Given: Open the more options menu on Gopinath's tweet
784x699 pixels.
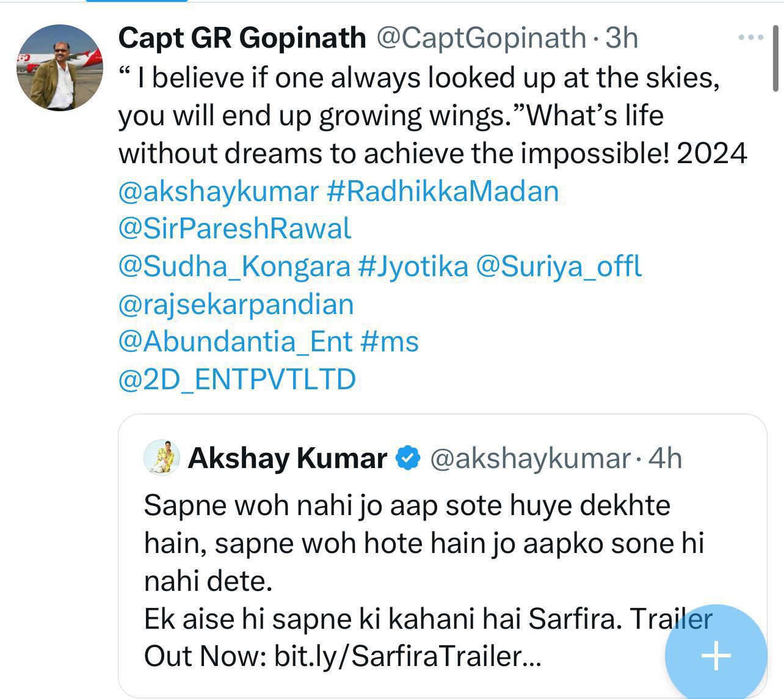Looking at the screenshot, I should pyautogui.click(x=750, y=37).
